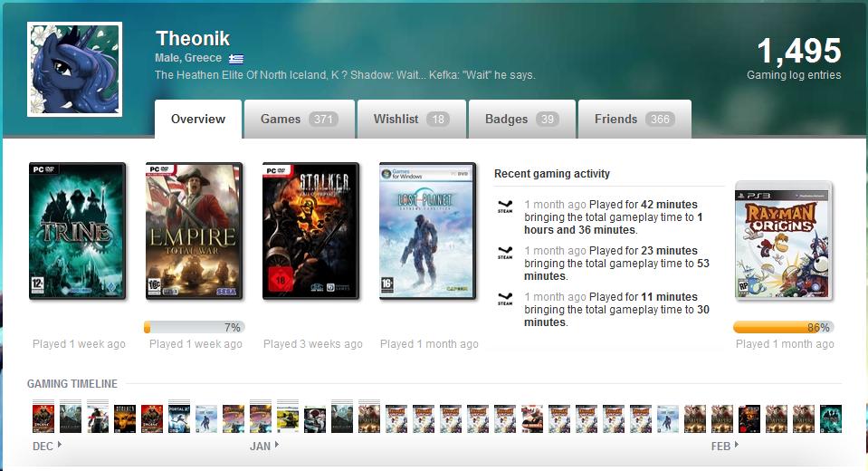
Task: Open the Badges tab
Action: point(522,120)
